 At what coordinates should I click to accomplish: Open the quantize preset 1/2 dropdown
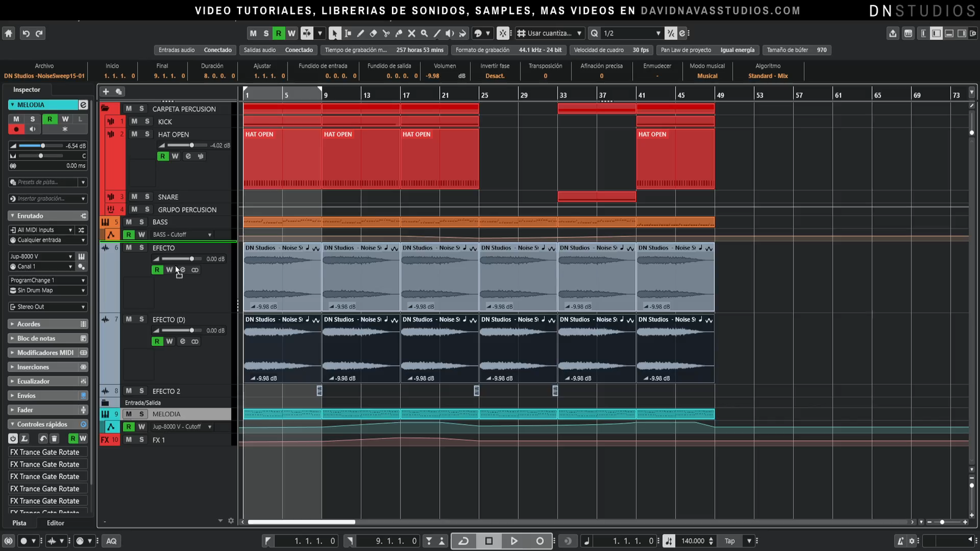click(658, 34)
